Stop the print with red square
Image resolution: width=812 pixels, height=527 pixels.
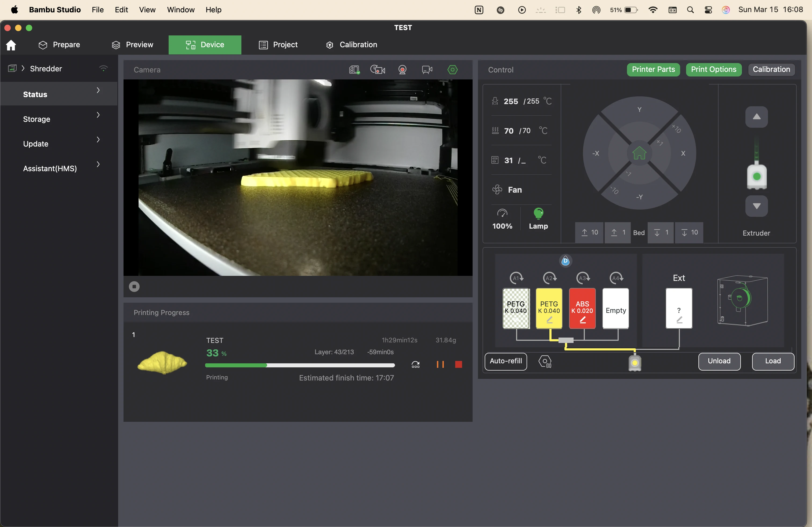pyautogui.click(x=459, y=364)
